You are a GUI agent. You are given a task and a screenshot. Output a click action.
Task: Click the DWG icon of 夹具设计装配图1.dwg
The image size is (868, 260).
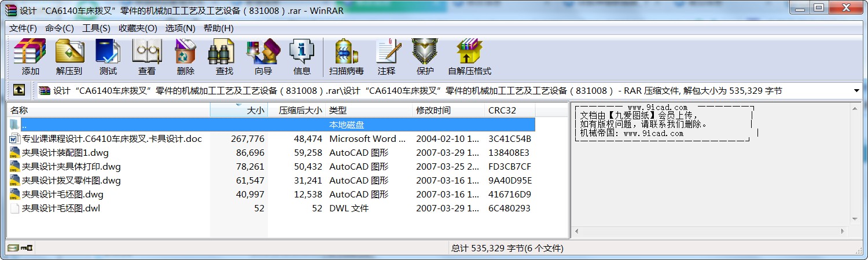tap(15, 153)
